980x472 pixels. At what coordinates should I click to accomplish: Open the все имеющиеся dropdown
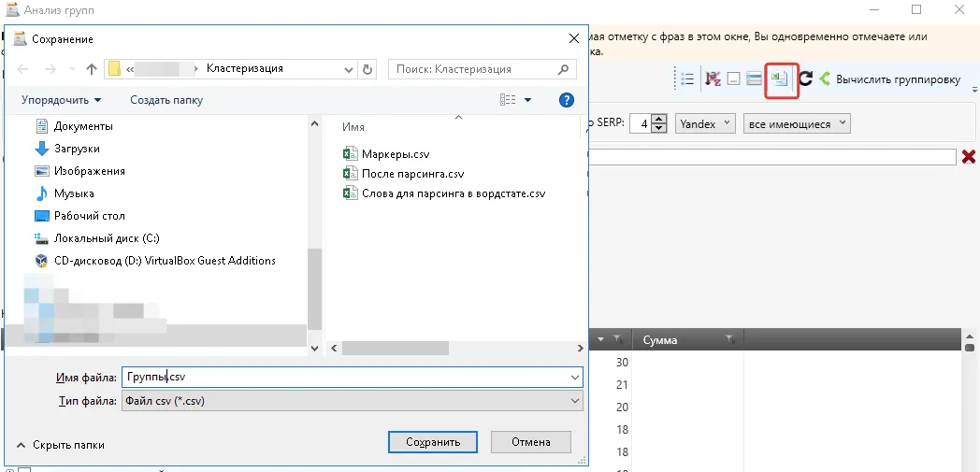pyautogui.click(x=797, y=123)
